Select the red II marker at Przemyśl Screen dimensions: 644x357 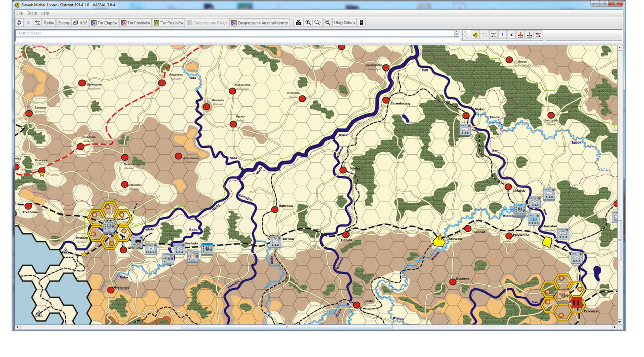tap(577, 303)
